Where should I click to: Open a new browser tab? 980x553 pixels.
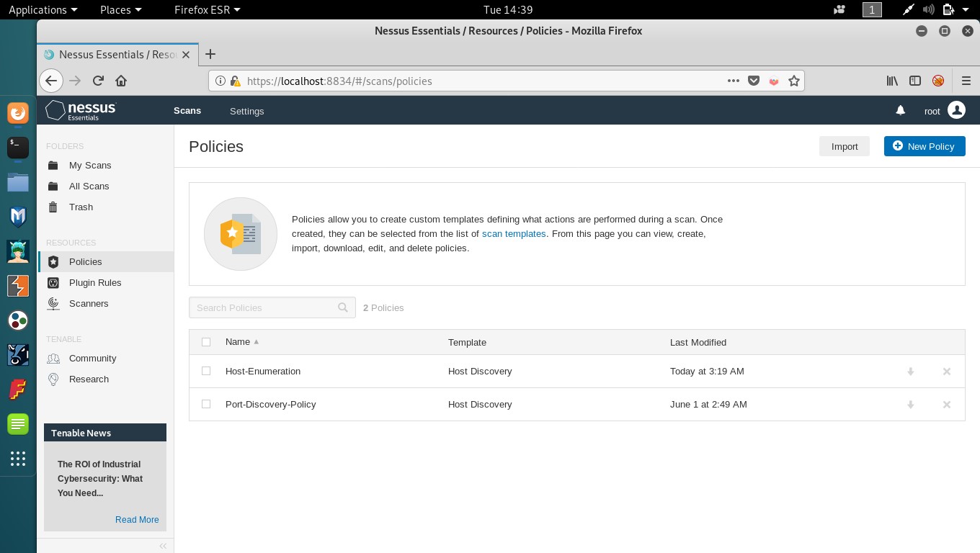[x=210, y=54]
